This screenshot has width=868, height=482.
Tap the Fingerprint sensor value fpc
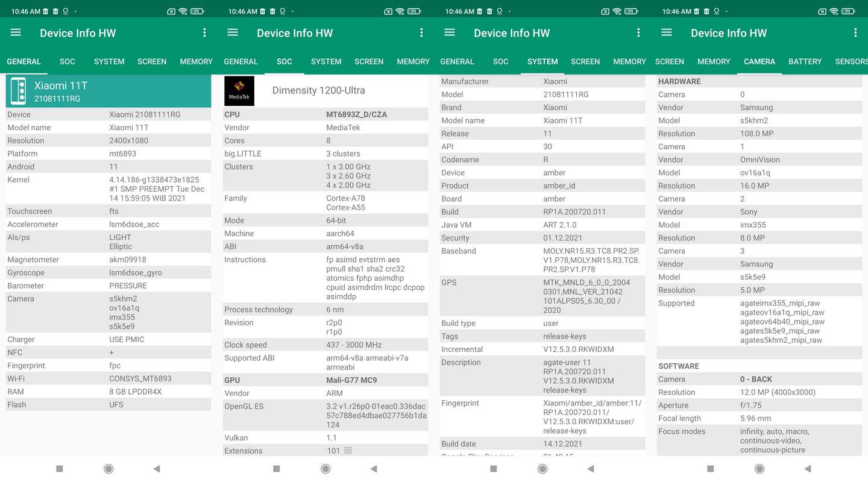coord(115,366)
